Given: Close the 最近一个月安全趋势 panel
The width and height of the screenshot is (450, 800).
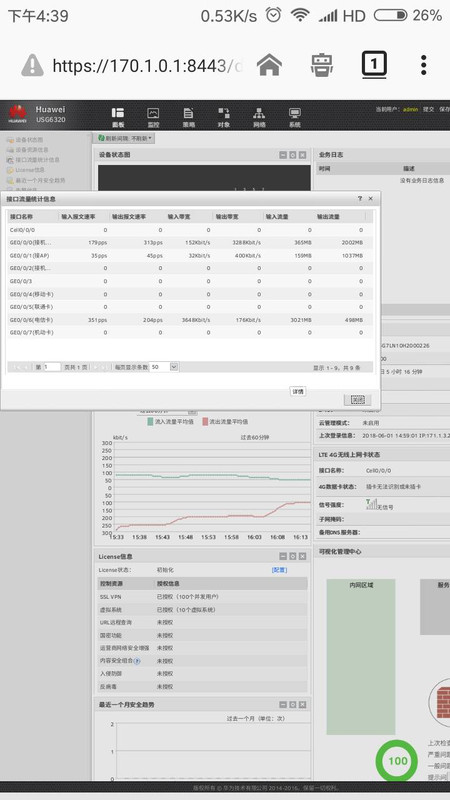Looking at the screenshot, I should click(x=302, y=705).
